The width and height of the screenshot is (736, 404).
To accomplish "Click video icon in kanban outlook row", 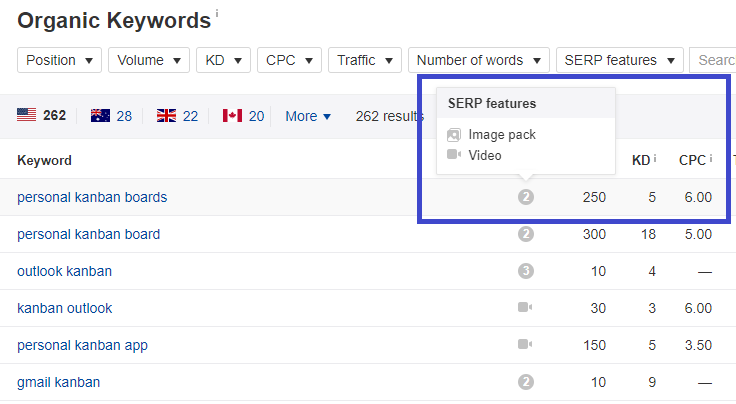I will (525, 307).
